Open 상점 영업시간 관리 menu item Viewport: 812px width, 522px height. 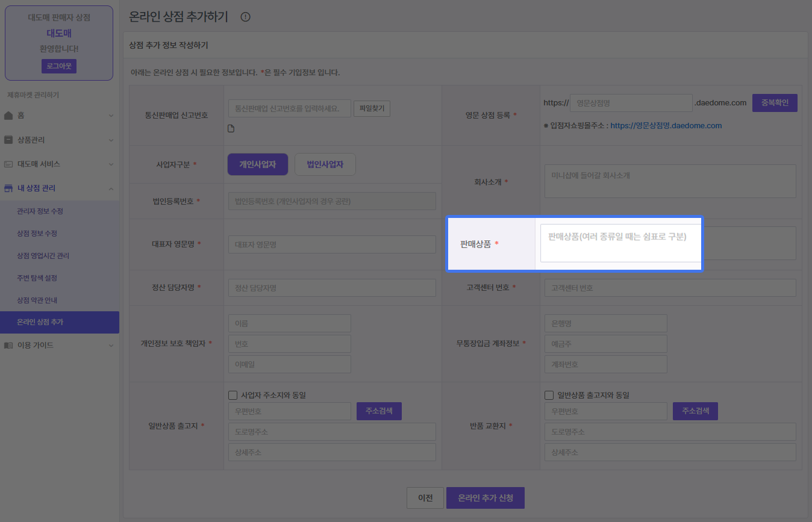point(43,256)
